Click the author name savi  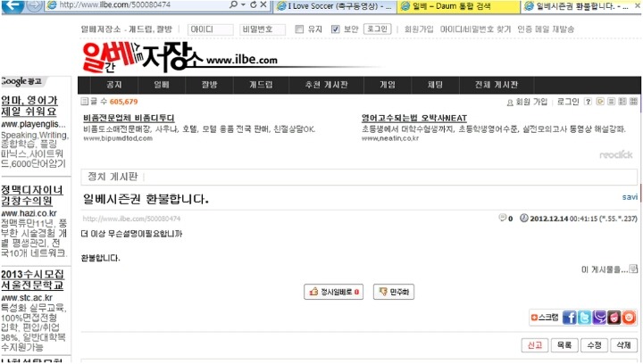coord(630,197)
